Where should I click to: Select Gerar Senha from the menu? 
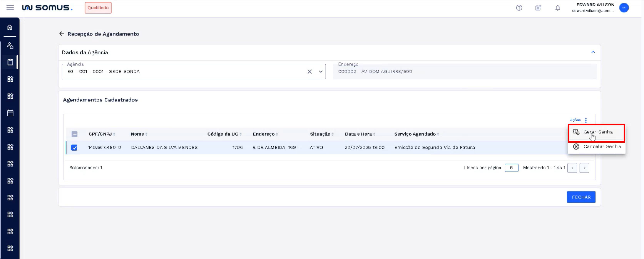coord(597,132)
